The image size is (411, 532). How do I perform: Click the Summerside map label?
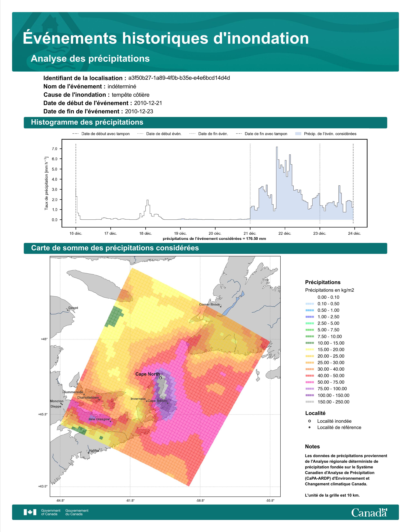click(73, 392)
